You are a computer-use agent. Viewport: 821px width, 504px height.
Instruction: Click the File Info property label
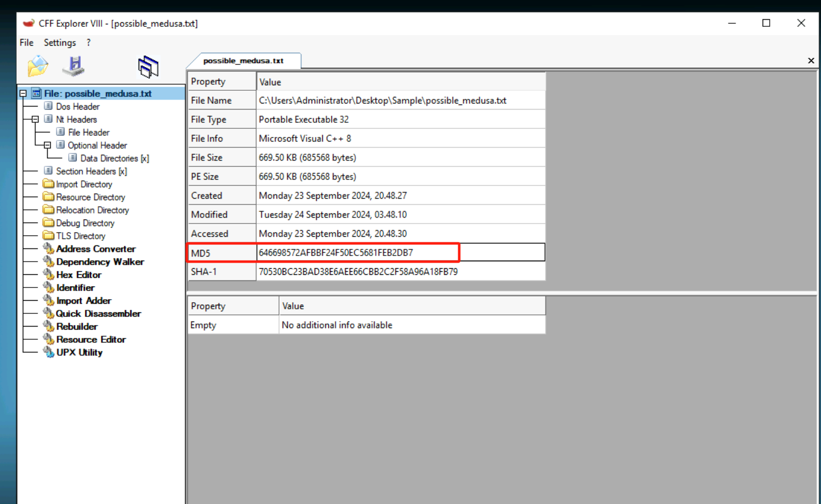pyautogui.click(x=207, y=138)
